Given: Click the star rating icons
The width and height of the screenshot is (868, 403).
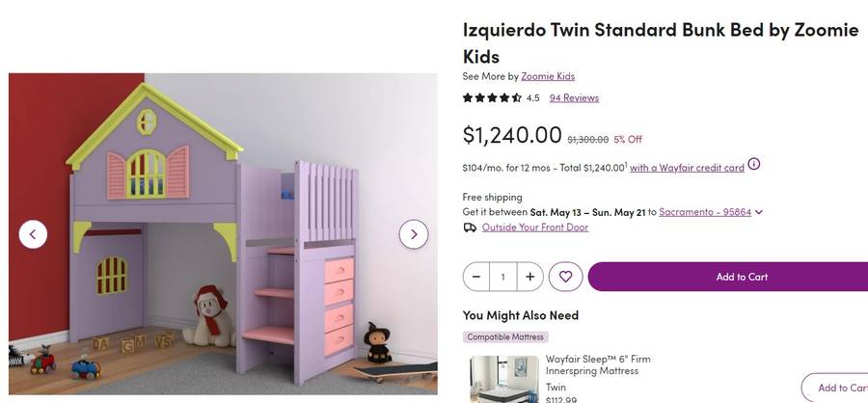Looking at the screenshot, I should [x=492, y=98].
